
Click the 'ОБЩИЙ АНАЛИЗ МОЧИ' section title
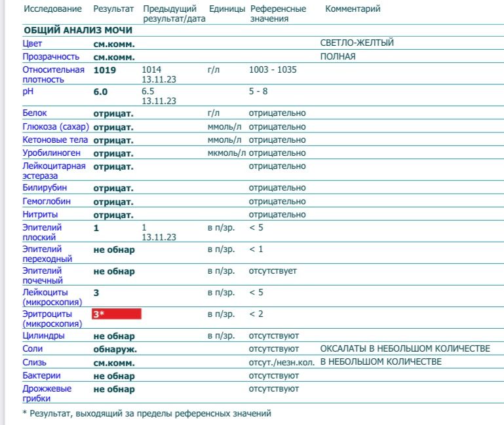coord(78,31)
